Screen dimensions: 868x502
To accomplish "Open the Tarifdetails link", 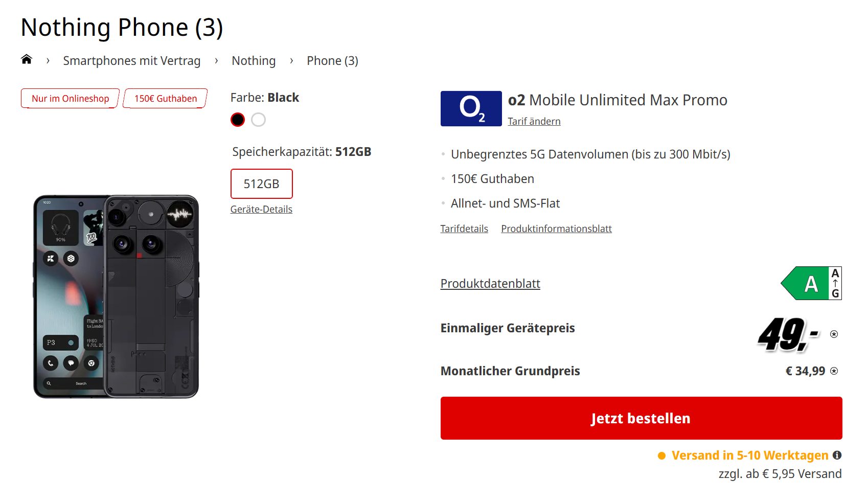I will pos(464,229).
